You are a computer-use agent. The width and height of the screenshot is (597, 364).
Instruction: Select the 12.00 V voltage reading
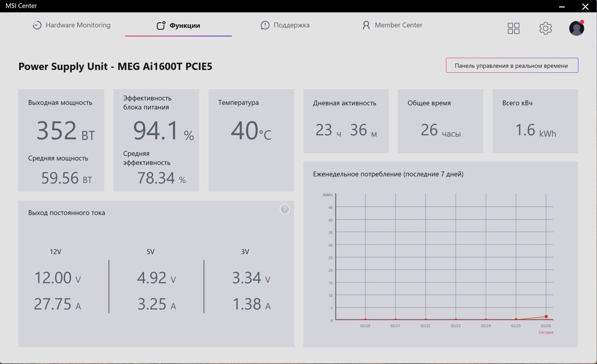pos(57,278)
